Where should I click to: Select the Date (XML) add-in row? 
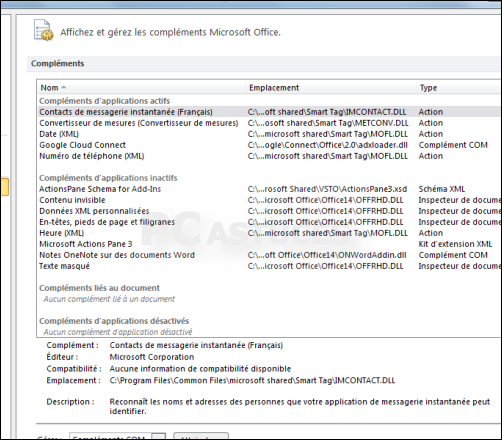point(269,134)
